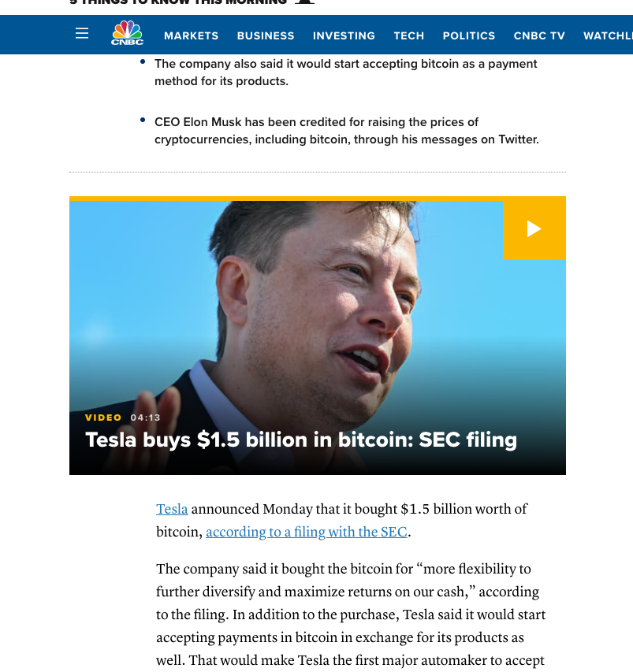Open the Markets section
This screenshot has width=633, height=672.
click(191, 35)
